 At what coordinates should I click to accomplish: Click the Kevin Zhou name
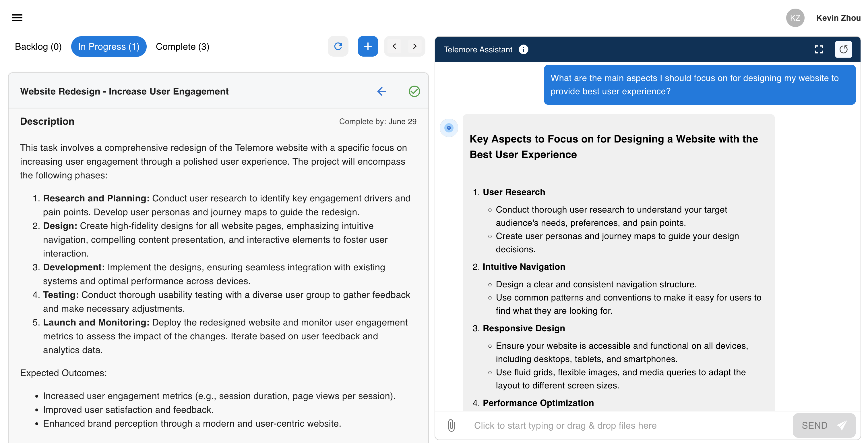tap(838, 18)
